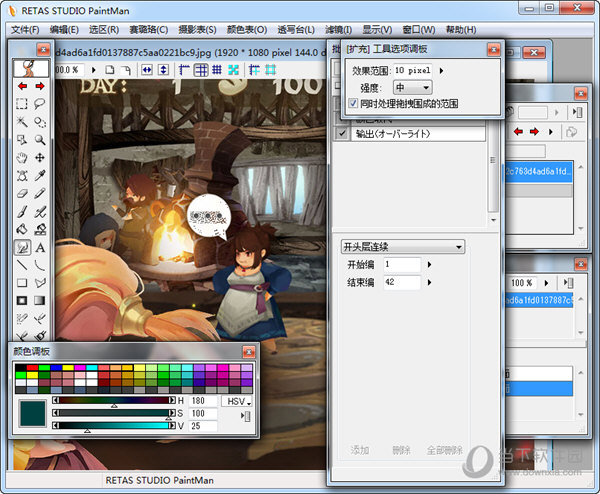Expand the canvas zoom percentage arrow
This screenshot has width=600, height=494.
click(94, 70)
